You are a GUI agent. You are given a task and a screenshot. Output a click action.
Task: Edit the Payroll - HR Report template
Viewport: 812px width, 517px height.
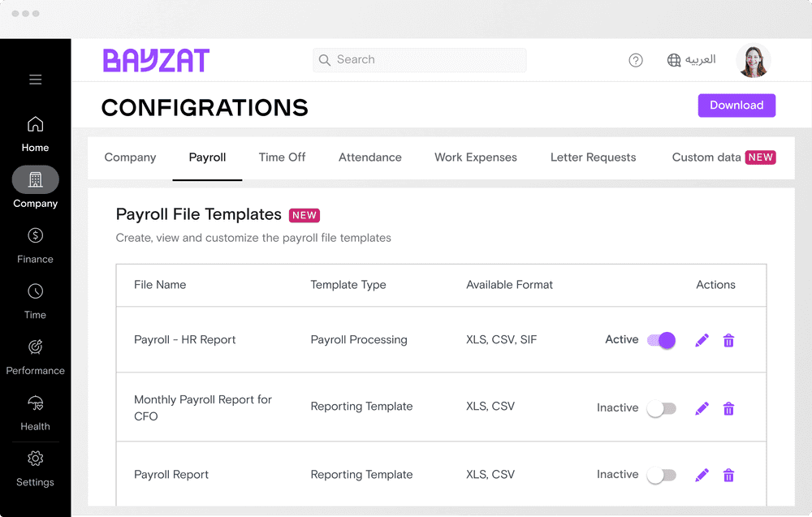702,340
